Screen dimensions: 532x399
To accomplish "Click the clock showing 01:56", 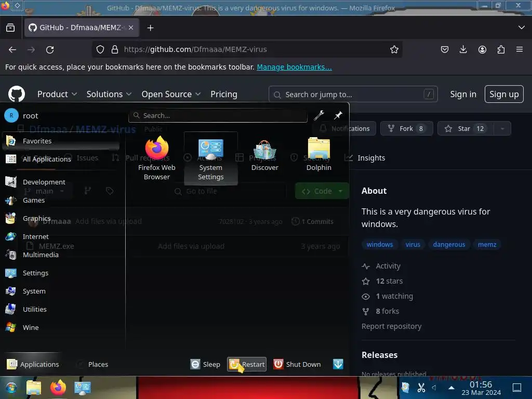I will (x=481, y=388).
